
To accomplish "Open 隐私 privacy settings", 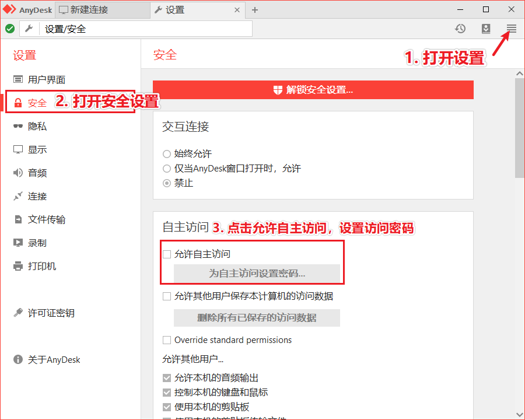I will (x=37, y=126).
